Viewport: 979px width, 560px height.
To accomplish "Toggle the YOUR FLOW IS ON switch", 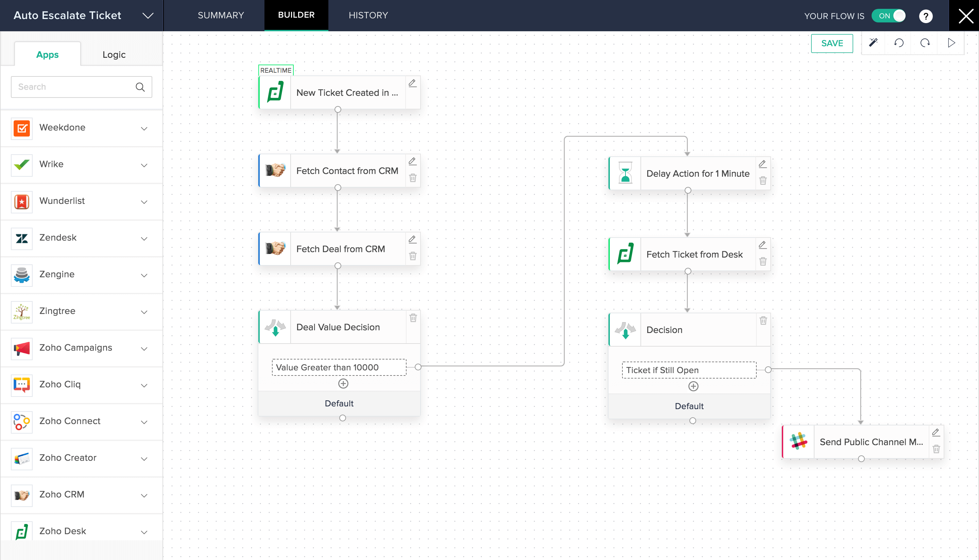I will 890,15.
